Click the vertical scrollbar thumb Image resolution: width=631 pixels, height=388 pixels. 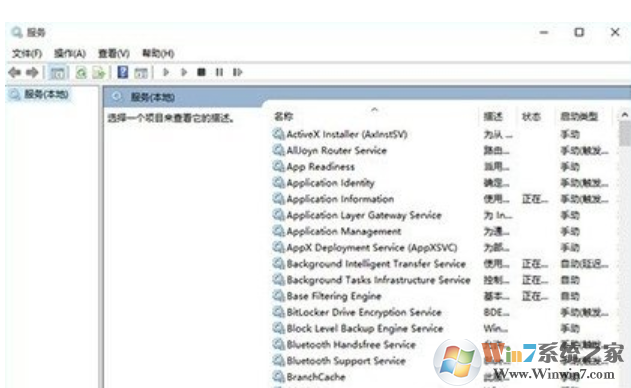(x=625, y=133)
